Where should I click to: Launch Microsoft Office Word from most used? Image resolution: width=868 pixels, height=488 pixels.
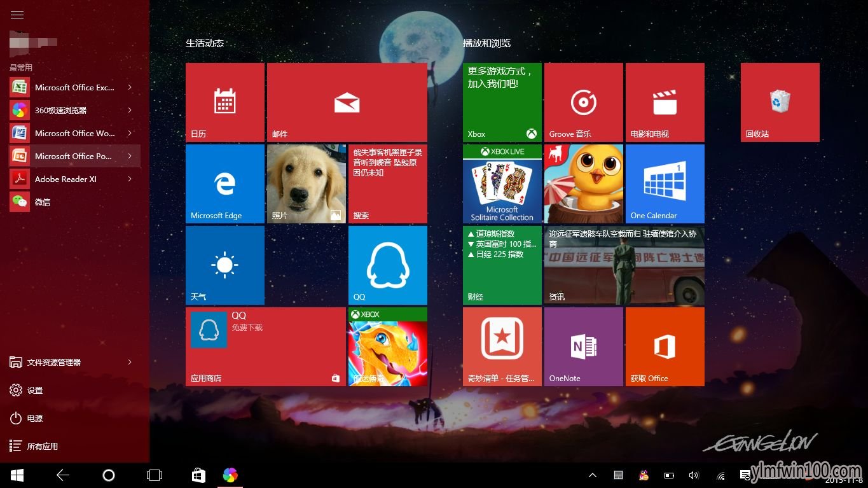74,133
